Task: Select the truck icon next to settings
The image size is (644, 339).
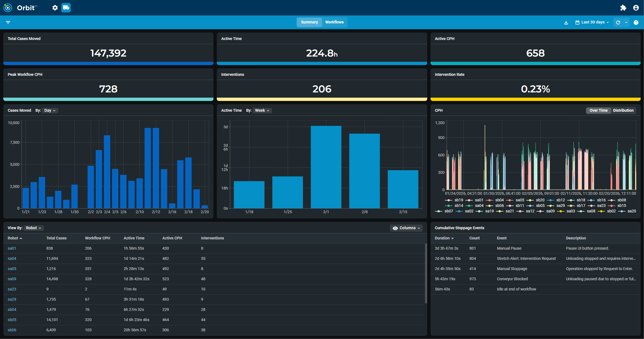Action: 66,8
